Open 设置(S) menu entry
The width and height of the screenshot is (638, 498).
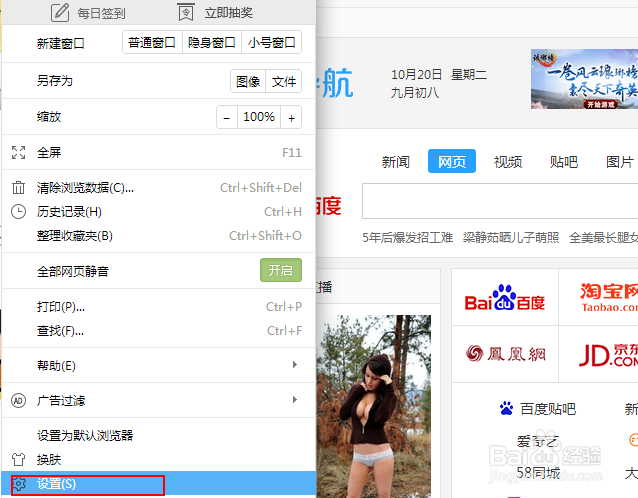tap(159, 484)
